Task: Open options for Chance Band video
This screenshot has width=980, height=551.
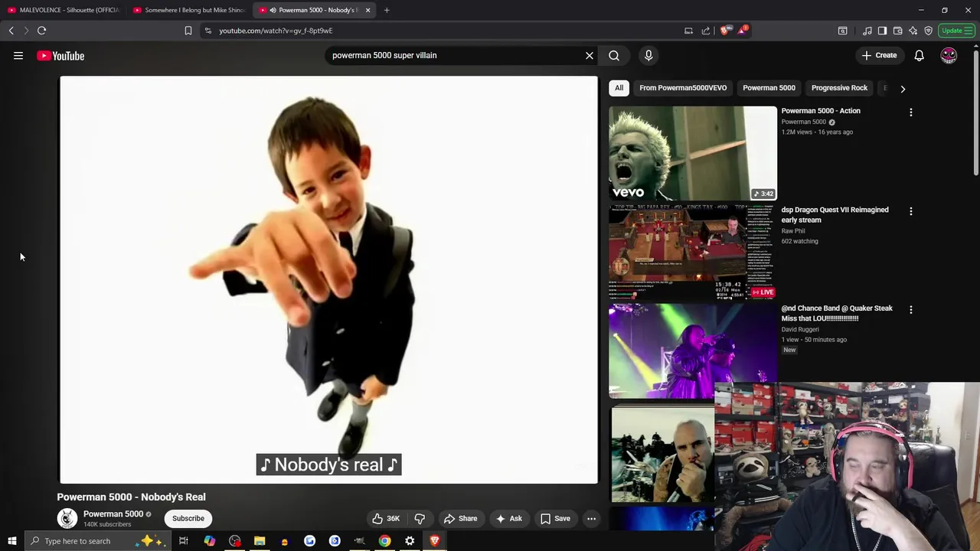Action: (x=911, y=309)
